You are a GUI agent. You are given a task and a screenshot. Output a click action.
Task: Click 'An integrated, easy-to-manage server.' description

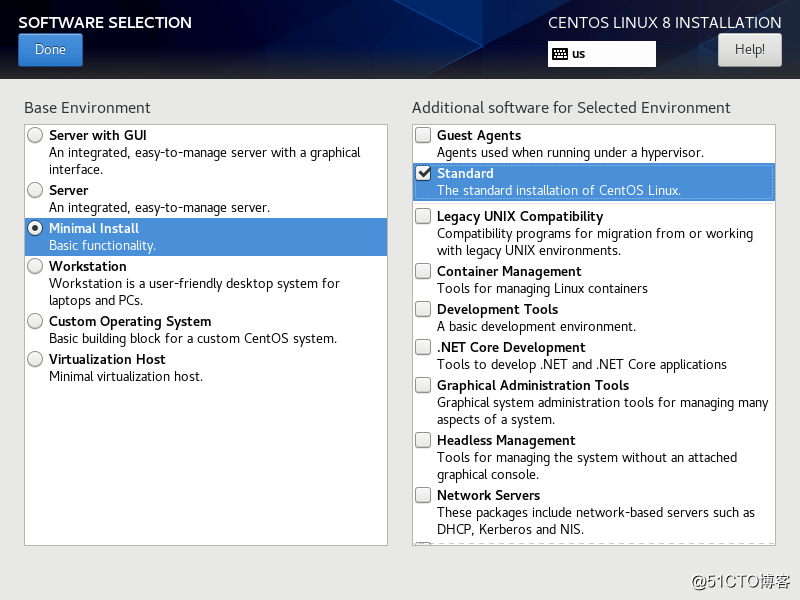[159, 208]
